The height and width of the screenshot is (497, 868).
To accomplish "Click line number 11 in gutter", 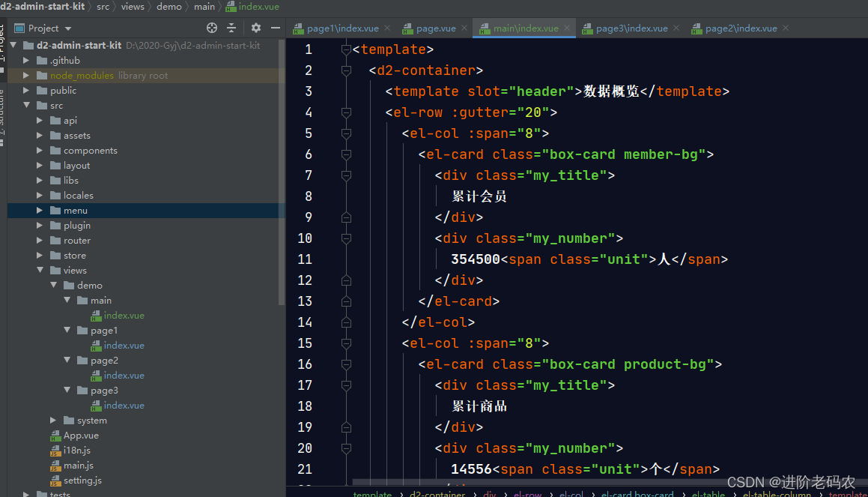I will pyautogui.click(x=305, y=259).
